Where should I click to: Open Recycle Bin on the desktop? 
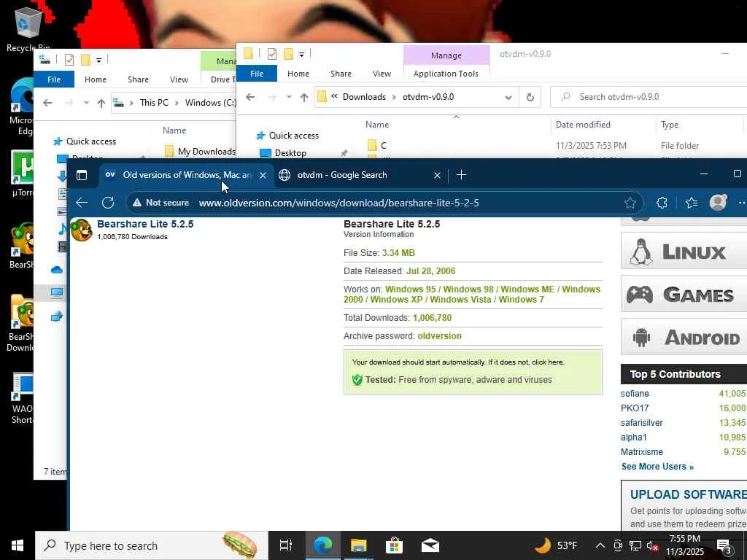click(28, 28)
